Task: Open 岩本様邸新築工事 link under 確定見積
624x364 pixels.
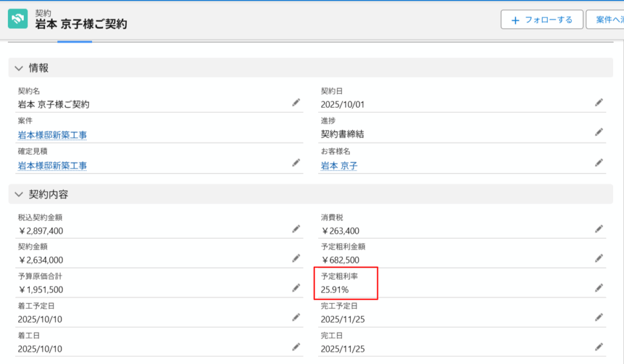Action: tap(52, 166)
